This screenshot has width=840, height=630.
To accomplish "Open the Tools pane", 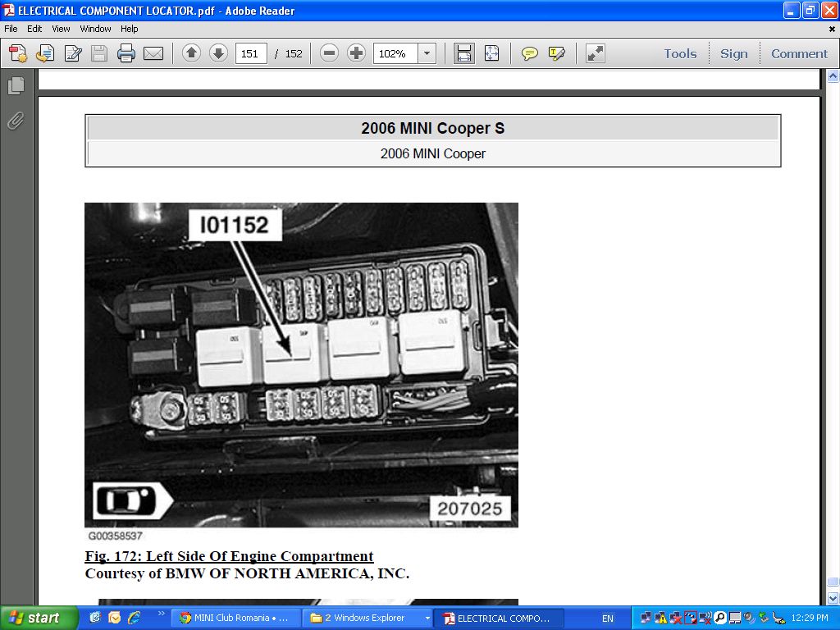I will click(x=680, y=54).
